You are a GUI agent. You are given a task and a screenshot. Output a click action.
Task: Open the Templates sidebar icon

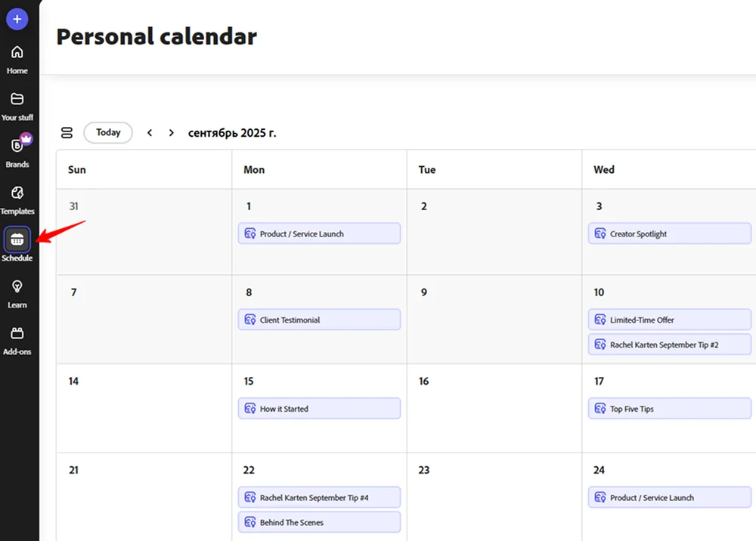coord(17,193)
